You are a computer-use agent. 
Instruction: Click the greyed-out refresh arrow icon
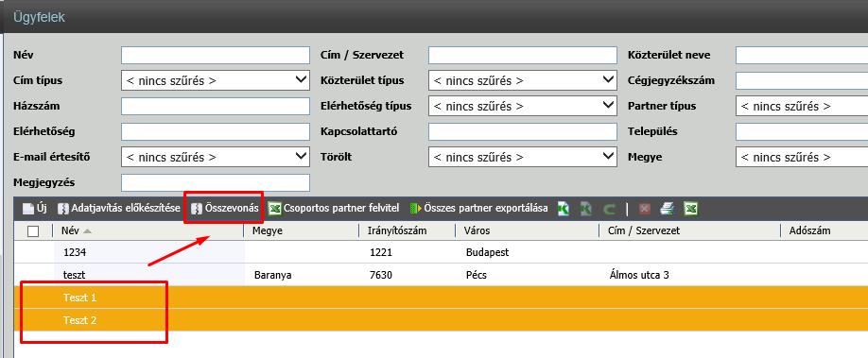coord(610,209)
